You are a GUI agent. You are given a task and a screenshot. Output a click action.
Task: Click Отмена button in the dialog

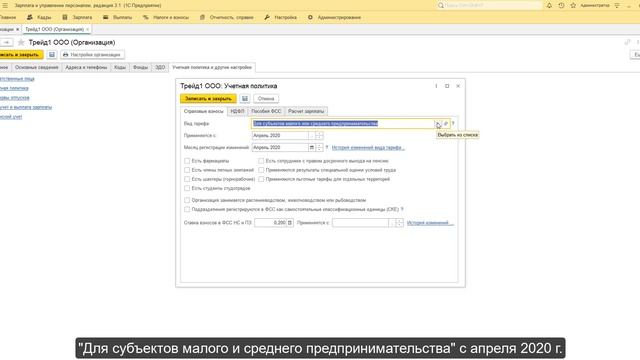coord(266,98)
